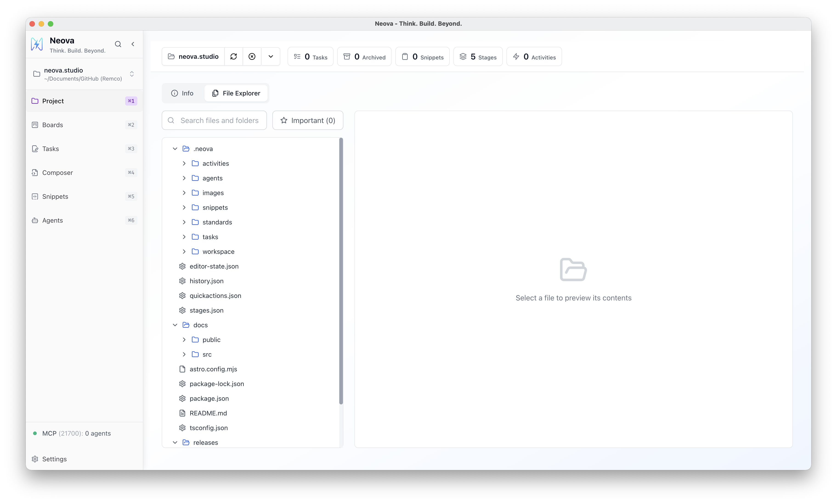Collapse the sidebar with the left chevron
837x504 pixels.
[x=133, y=44]
